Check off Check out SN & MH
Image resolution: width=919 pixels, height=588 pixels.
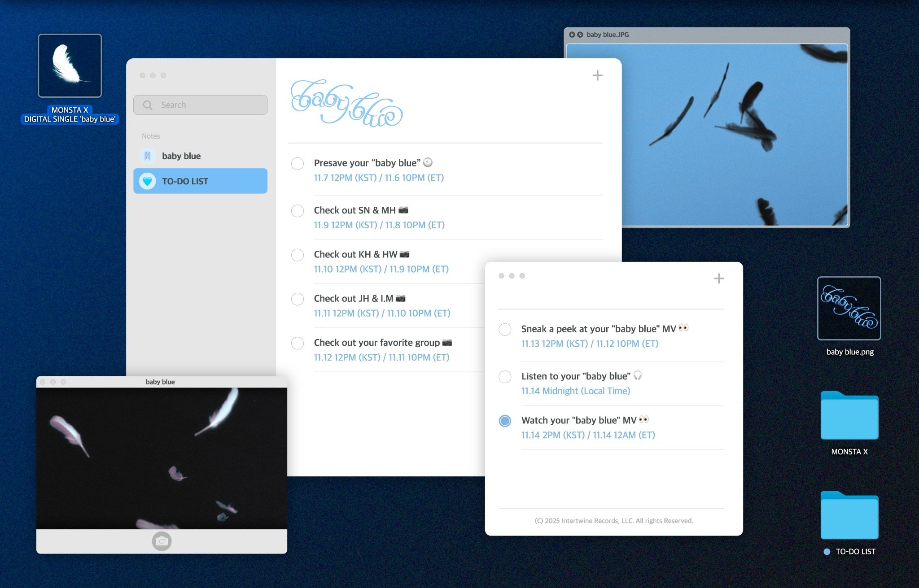tap(298, 211)
